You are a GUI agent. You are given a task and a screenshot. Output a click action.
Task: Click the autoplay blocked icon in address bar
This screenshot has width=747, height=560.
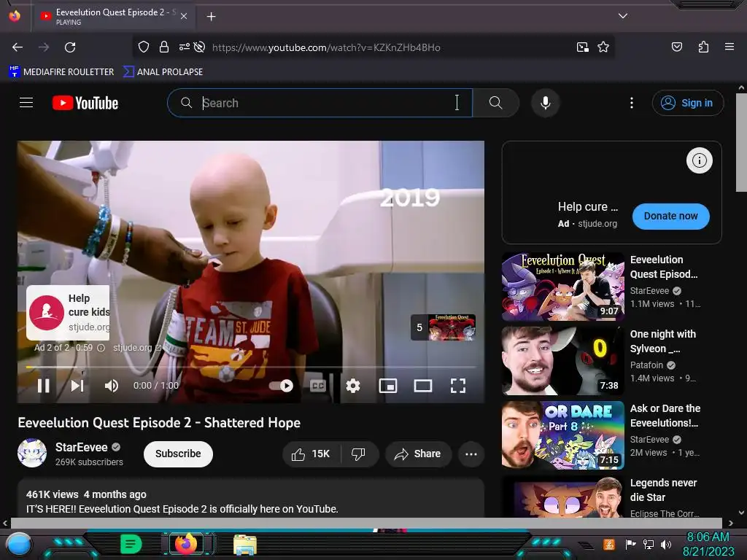[x=200, y=47]
